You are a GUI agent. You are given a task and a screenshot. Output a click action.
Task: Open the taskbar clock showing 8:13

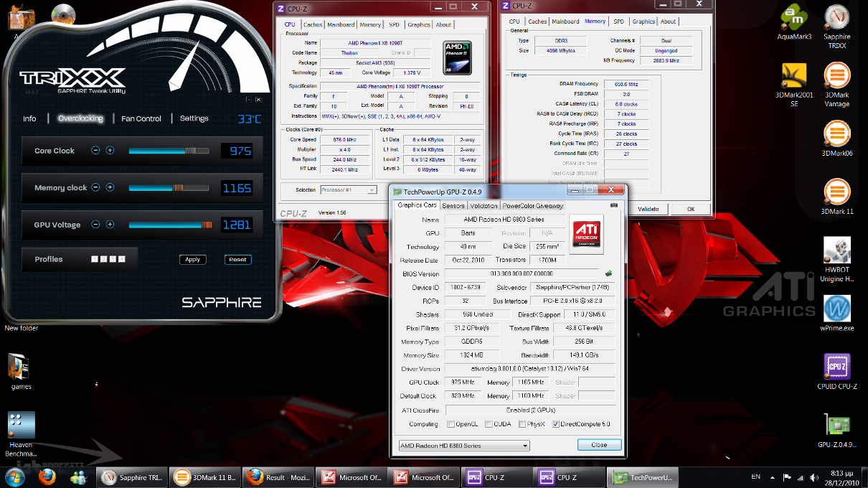[843, 477]
